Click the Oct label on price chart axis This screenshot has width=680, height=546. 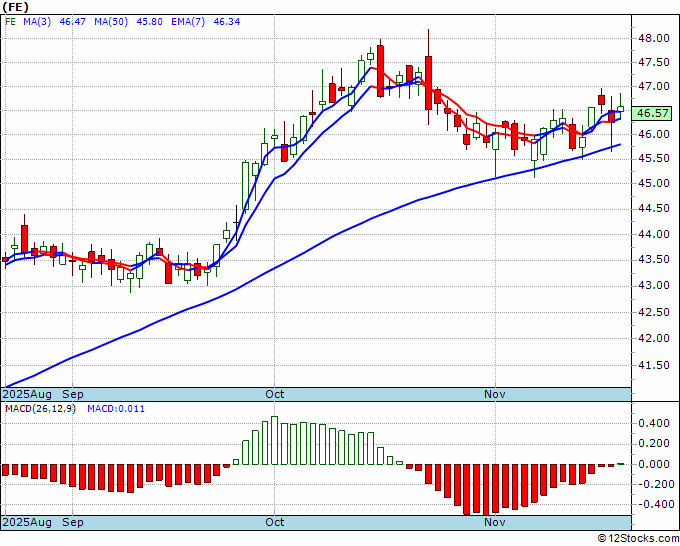[275, 394]
